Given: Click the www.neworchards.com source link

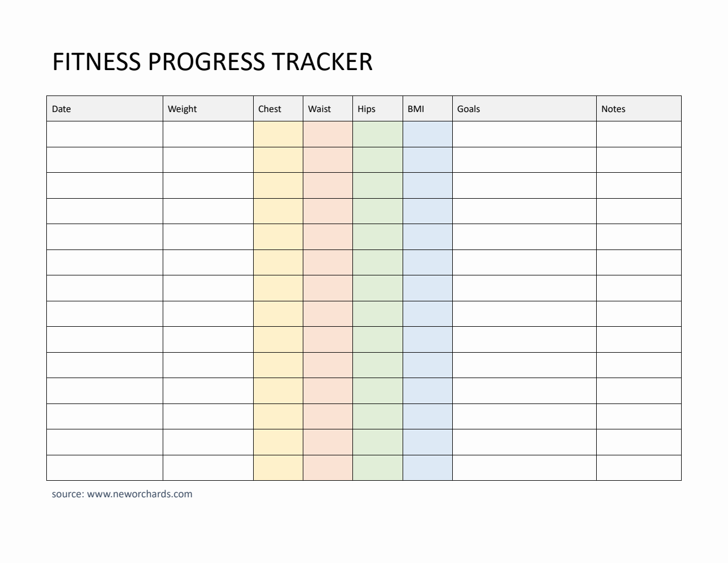Looking at the screenshot, I should 140,494.
